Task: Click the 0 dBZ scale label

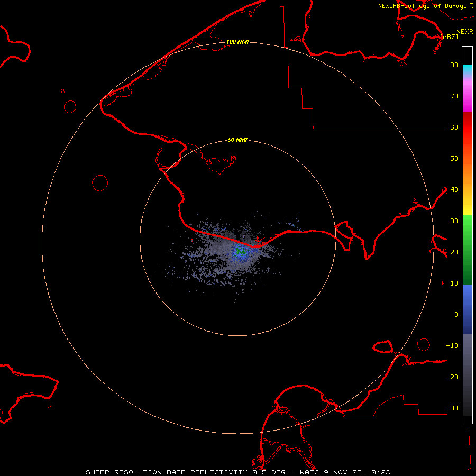Action: click(456, 315)
